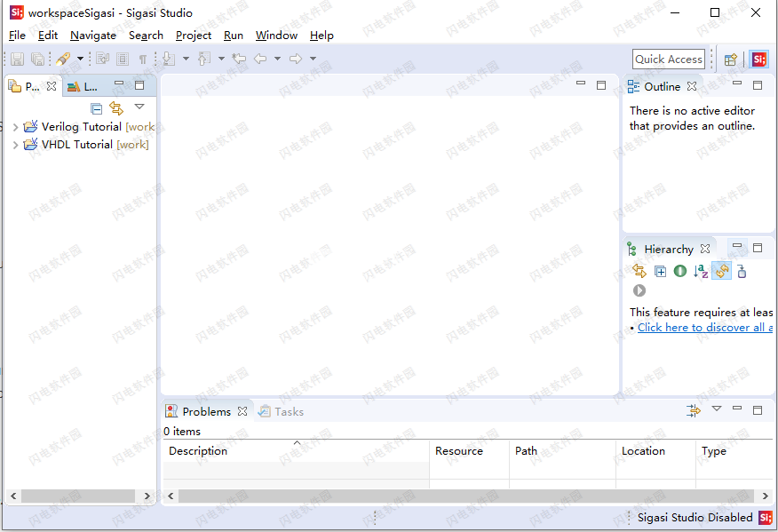Expand the Verilog Tutorial project
Screen dimensions: 778x532
(x=15, y=127)
